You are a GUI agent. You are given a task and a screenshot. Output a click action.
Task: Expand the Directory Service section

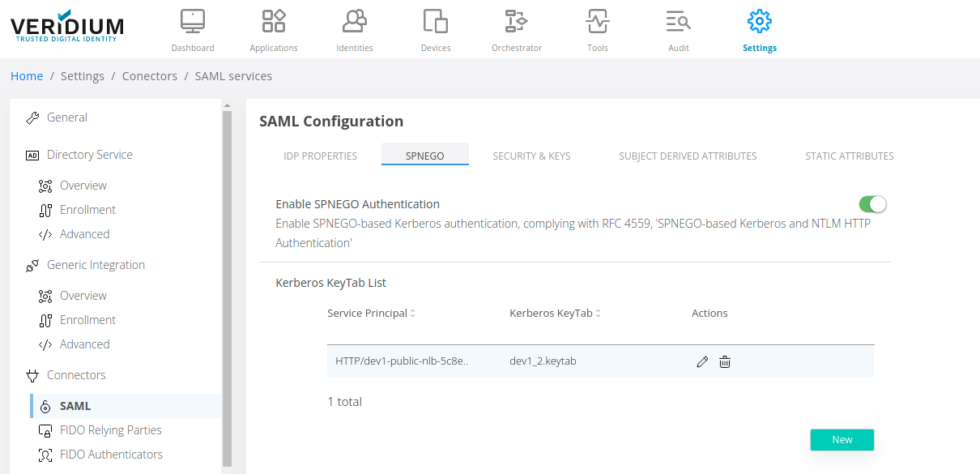(x=87, y=154)
